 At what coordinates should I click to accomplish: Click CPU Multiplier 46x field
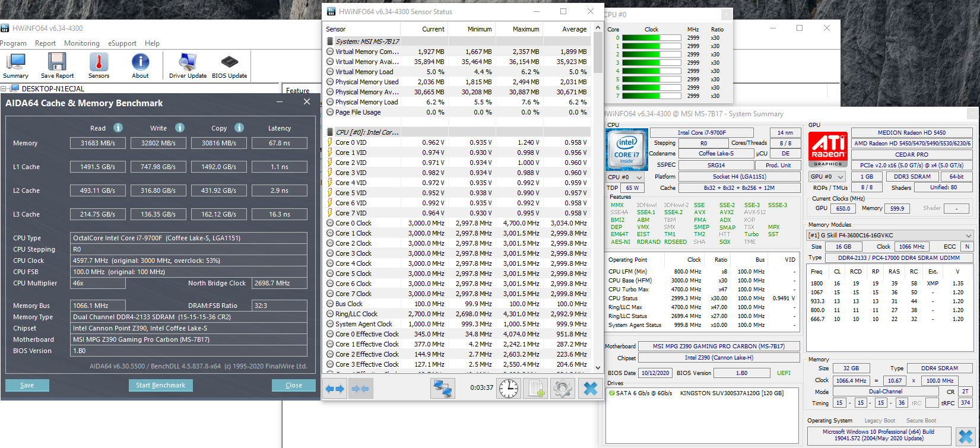click(x=98, y=284)
